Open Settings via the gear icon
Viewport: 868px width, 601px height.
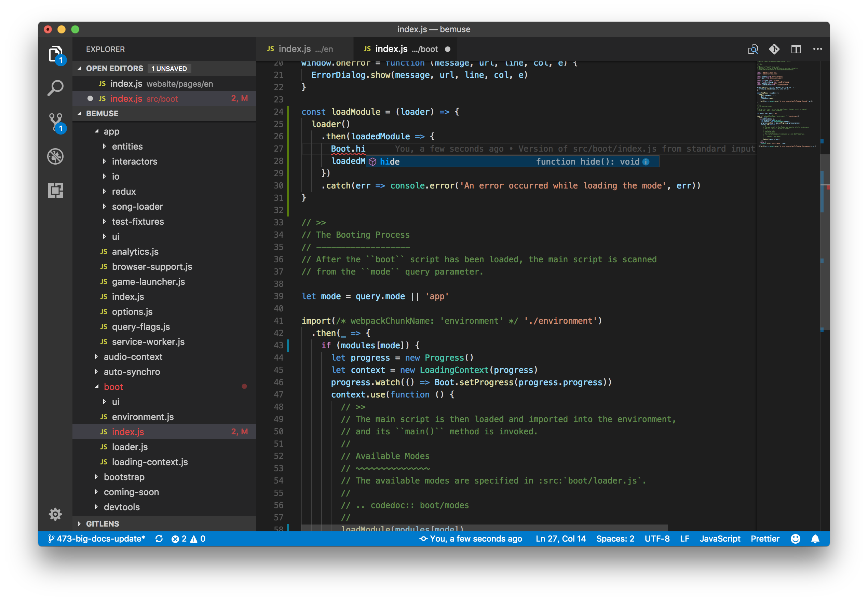pos(55,514)
